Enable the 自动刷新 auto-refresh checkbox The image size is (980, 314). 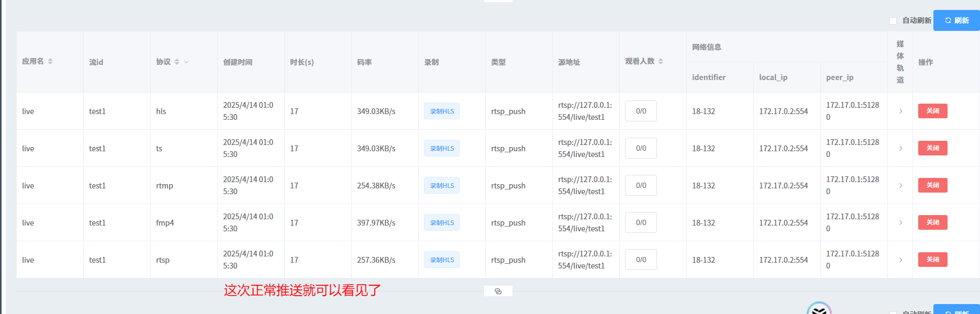click(893, 21)
